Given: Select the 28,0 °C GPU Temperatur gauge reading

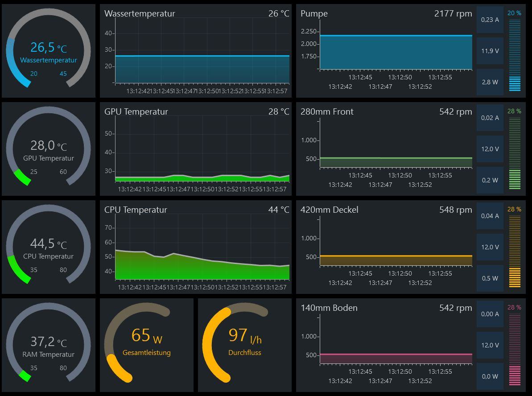Looking at the screenshot, I should pos(49,145).
